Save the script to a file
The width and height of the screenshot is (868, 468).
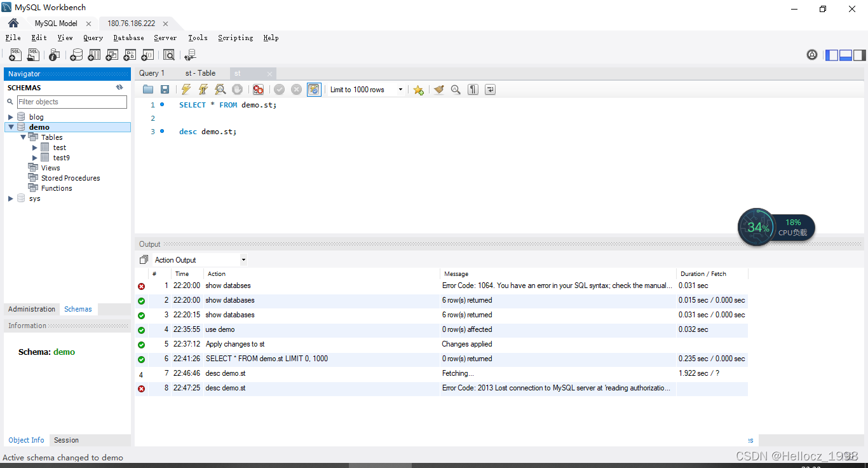pos(165,90)
